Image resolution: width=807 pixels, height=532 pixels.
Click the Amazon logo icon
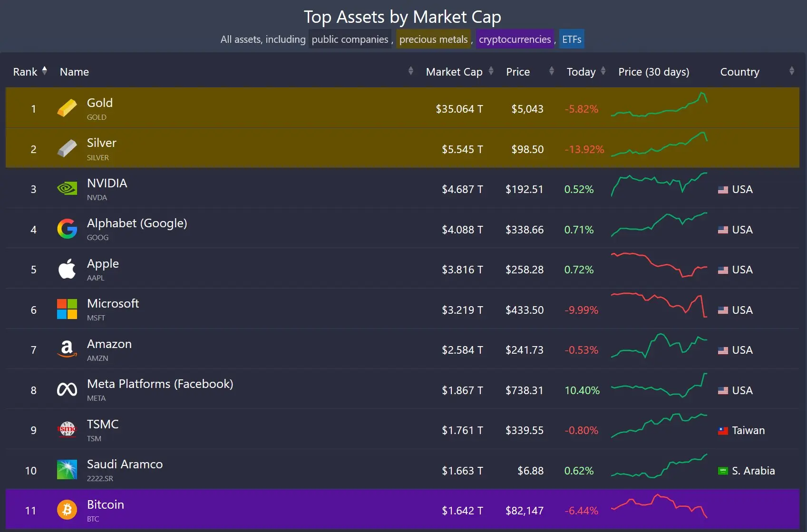pos(67,349)
